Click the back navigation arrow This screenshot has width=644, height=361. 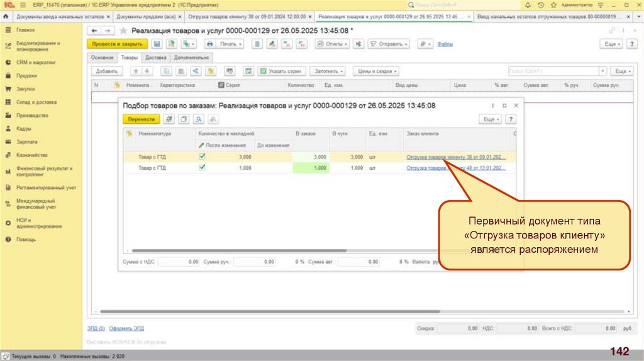pyautogui.click(x=94, y=30)
